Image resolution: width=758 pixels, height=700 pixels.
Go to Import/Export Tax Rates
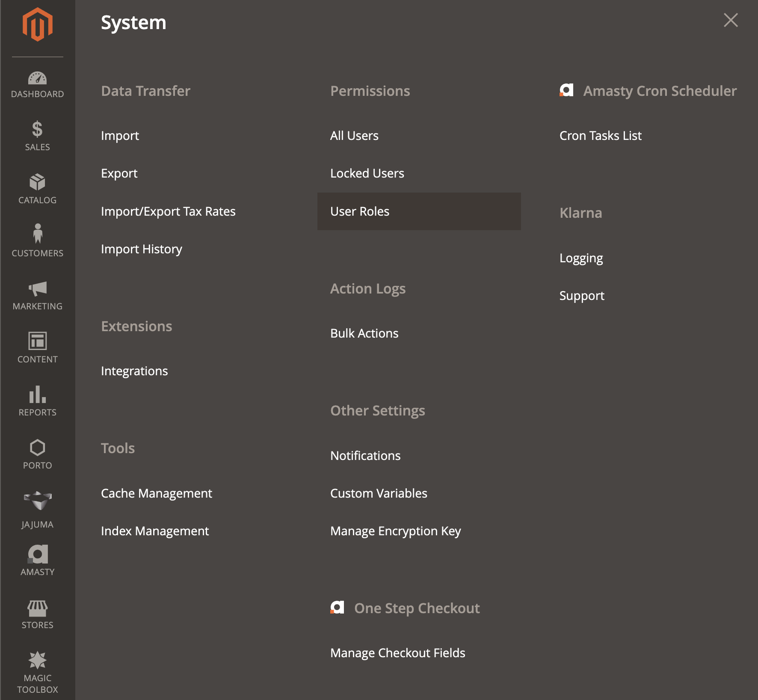pyautogui.click(x=168, y=211)
